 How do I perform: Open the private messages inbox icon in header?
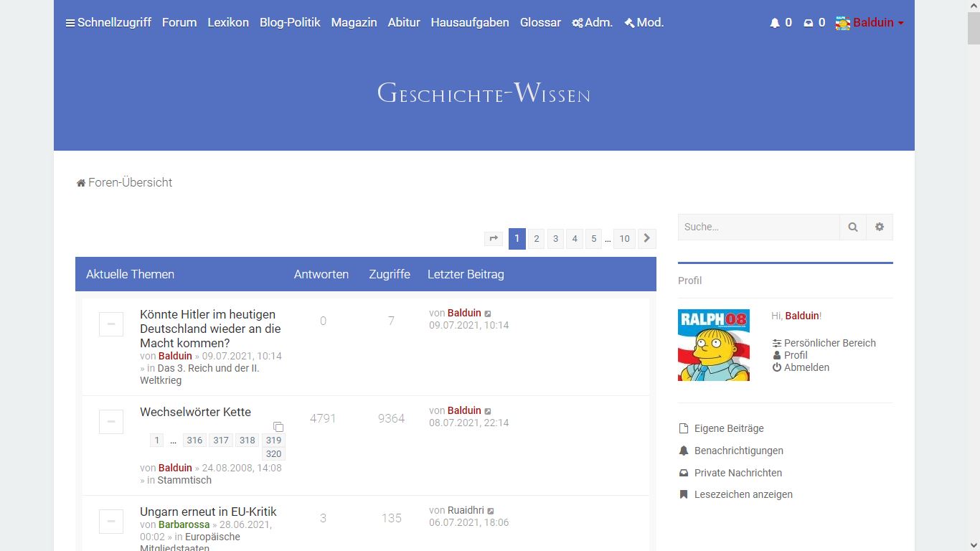click(x=809, y=23)
